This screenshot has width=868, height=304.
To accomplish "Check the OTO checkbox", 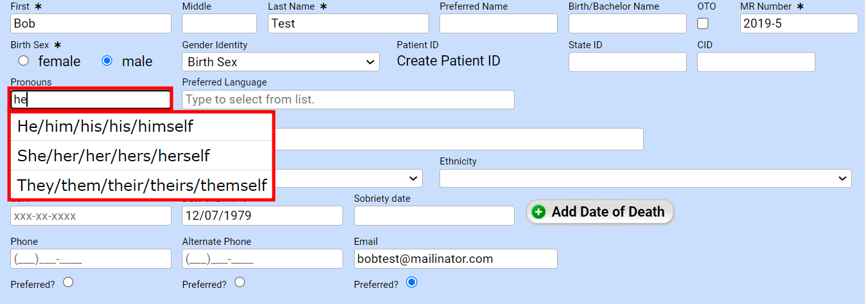I will (703, 24).
